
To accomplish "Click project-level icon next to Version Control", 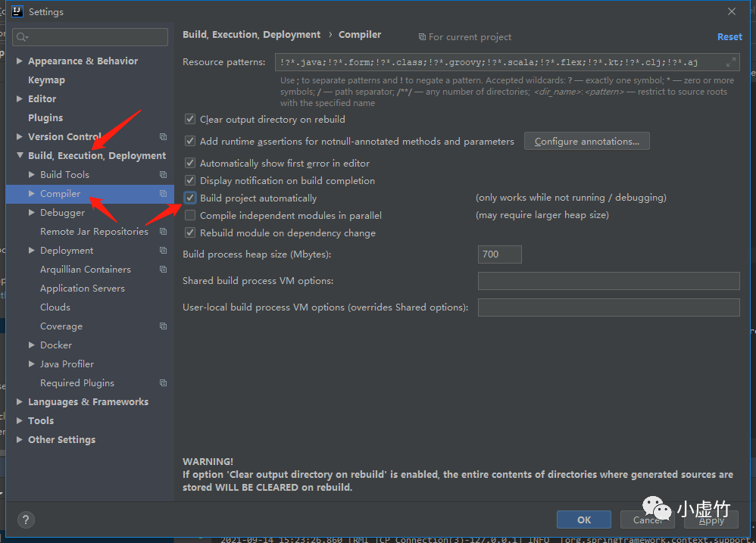I will tap(164, 137).
